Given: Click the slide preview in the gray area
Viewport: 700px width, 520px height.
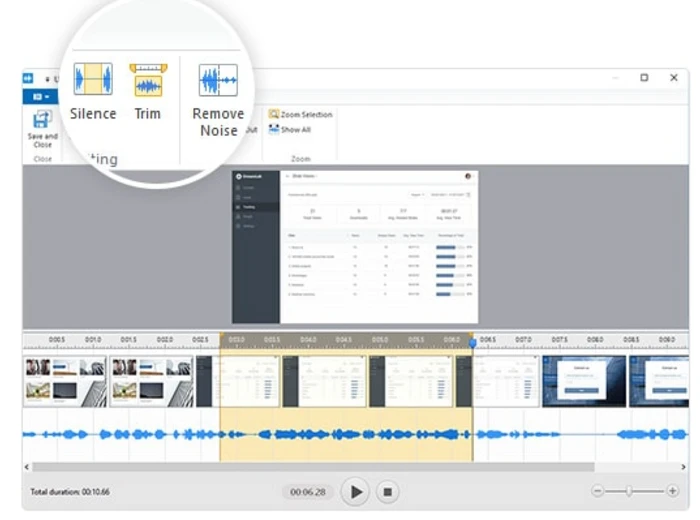Looking at the screenshot, I should (355, 247).
